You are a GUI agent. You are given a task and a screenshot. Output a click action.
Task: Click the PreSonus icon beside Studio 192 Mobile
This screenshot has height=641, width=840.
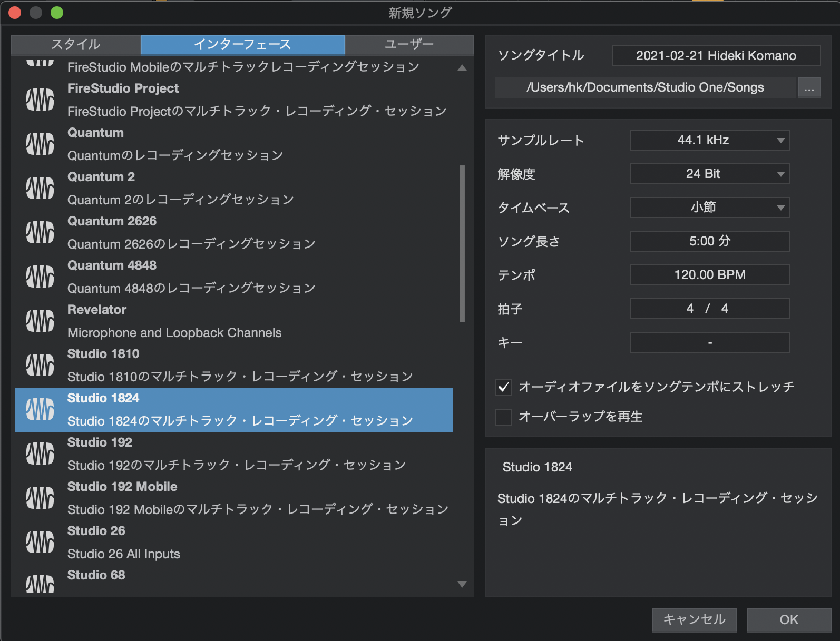pyautogui.click(x=40, y=498)
